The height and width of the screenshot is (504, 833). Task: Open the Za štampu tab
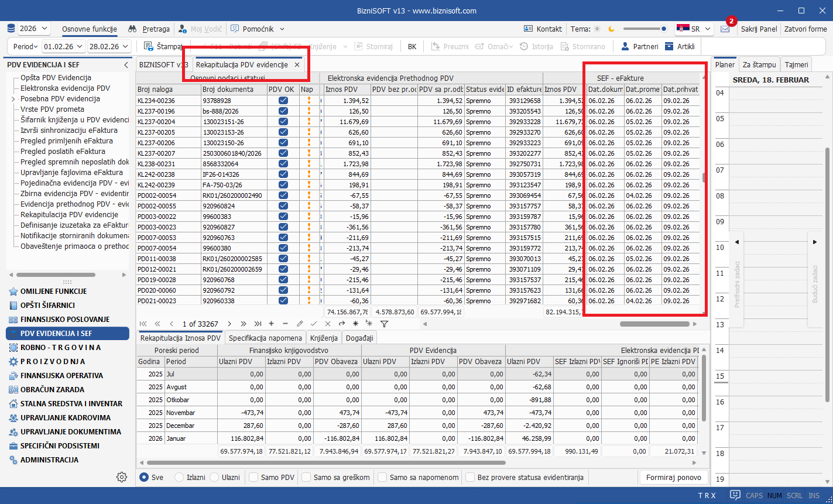tap(759, 64)
